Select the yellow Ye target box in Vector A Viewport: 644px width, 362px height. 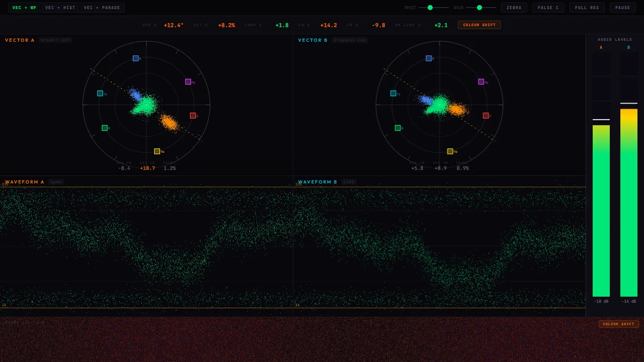coord(157,151)
